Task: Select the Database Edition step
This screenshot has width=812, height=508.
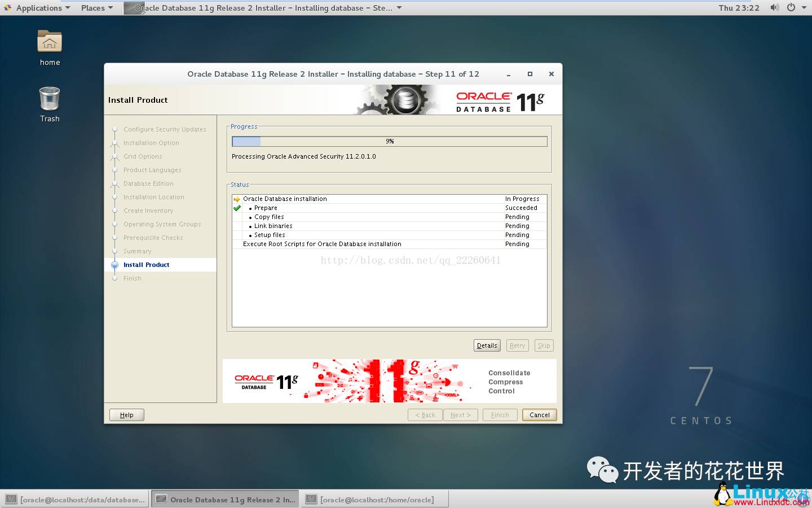Action: [x=148, y=183]
